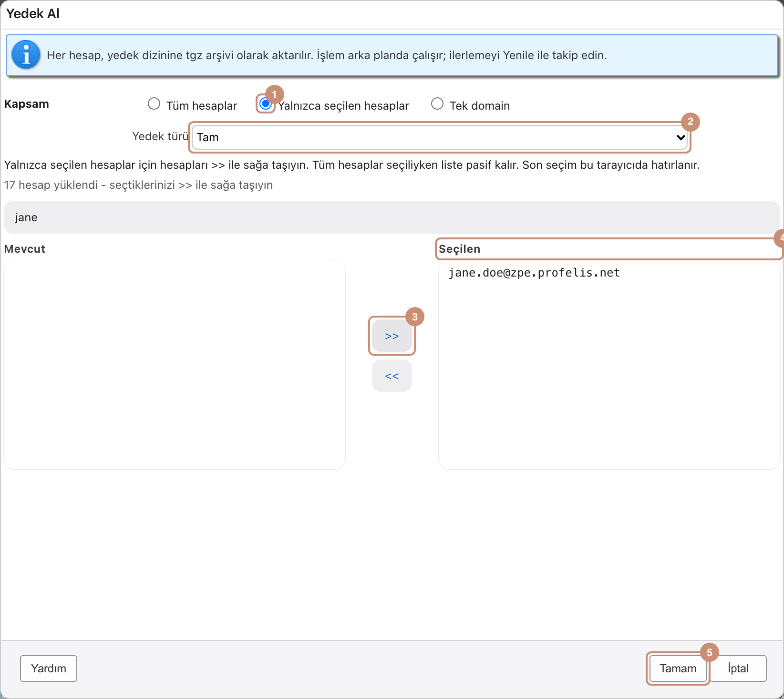
Task: Move accounts left with the << button
Action: point(392,376)
